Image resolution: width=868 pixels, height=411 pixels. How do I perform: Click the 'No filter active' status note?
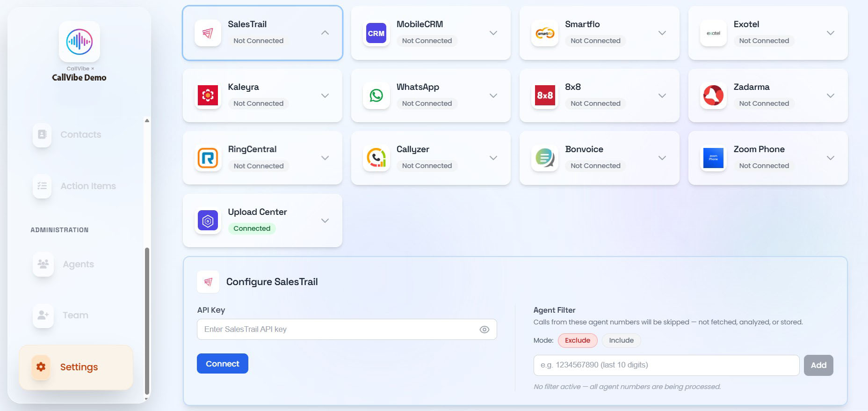(627, 387)
